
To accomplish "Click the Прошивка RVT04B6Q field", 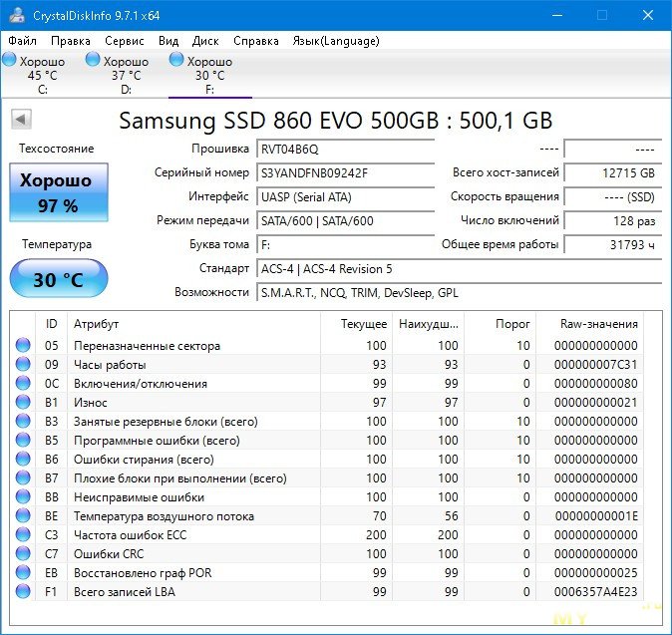I will pyautogui.click(x=345, y=149).
